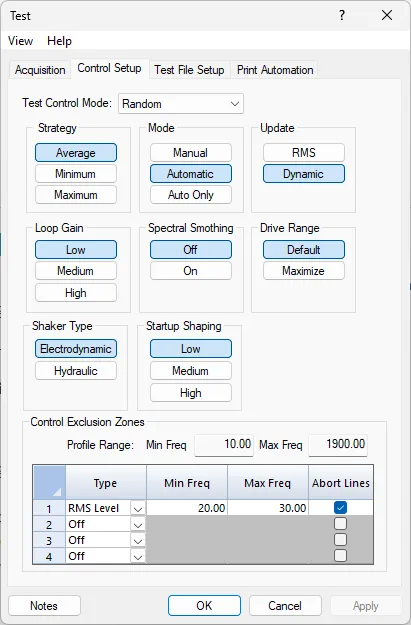
Task: Switch to the Acquisition tab
Action: coord(40,70)
